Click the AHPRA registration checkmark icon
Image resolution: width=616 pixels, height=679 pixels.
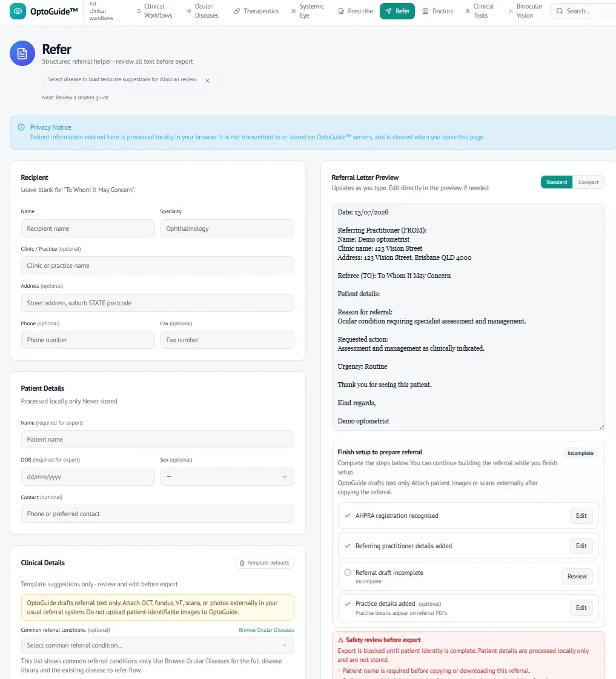(348, 515)
